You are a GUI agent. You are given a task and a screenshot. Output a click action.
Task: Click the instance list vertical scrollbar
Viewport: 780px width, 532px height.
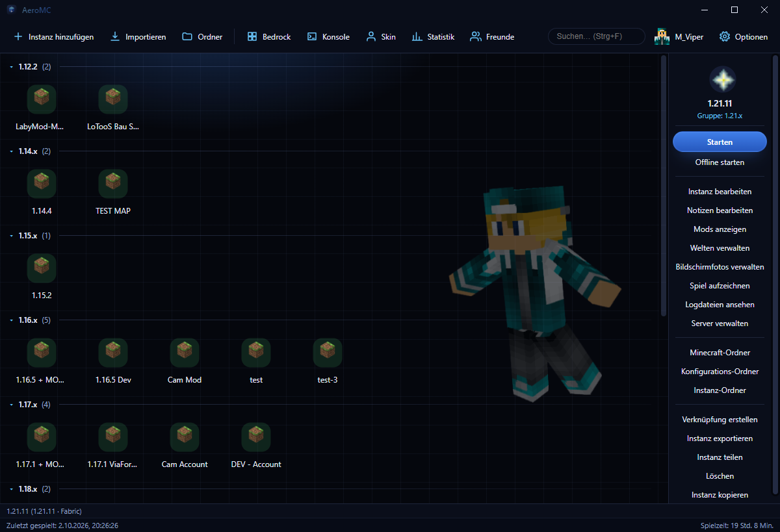coord(664,186)
